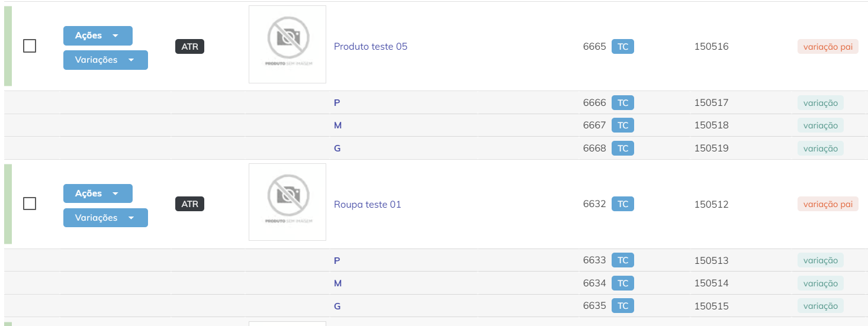
Task: Open Ações dropdown for Roupa teste 01
Action: 98,193
